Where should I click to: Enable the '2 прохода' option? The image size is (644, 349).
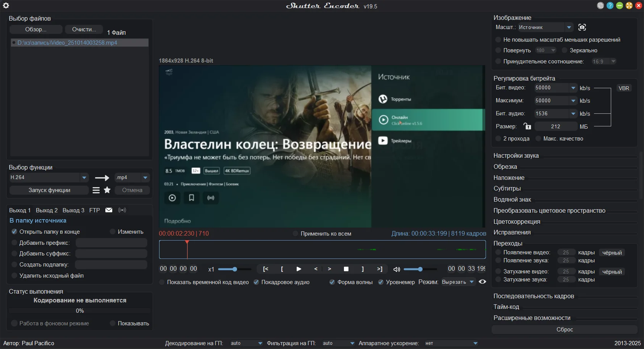click(498, 139)
